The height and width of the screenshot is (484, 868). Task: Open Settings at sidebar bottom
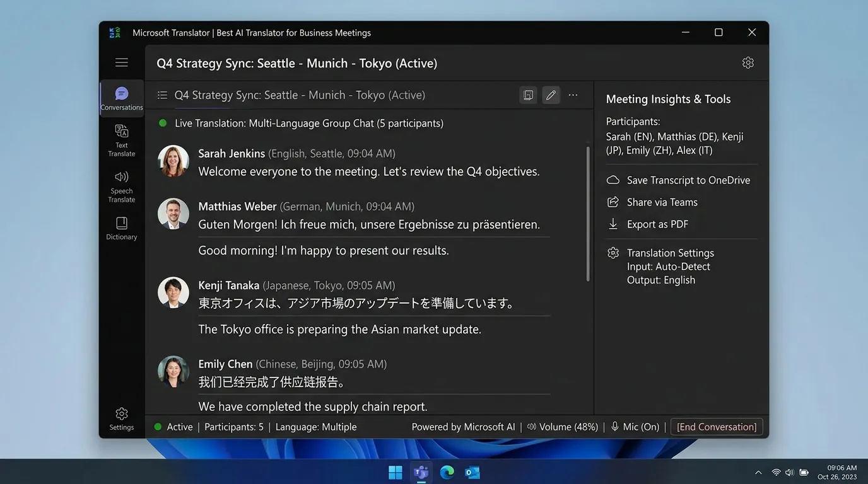[122, 418]
